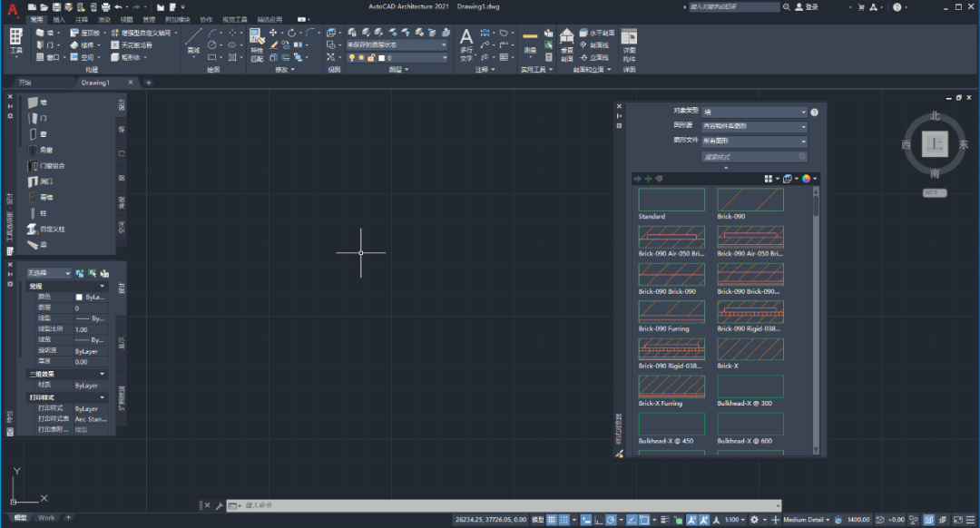
Task: Select the Window (窗口) tool in ribbon
Action: pos(48,57)
